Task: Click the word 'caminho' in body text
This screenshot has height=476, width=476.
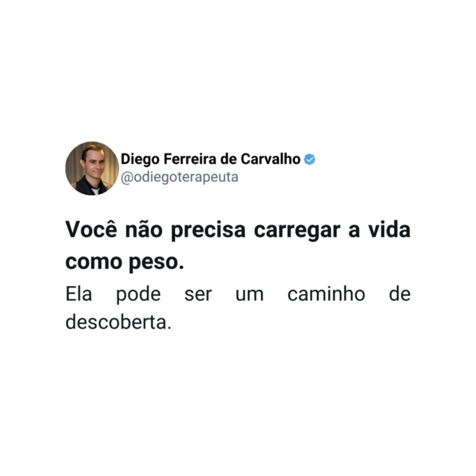Action: click(x=326, y=294)
